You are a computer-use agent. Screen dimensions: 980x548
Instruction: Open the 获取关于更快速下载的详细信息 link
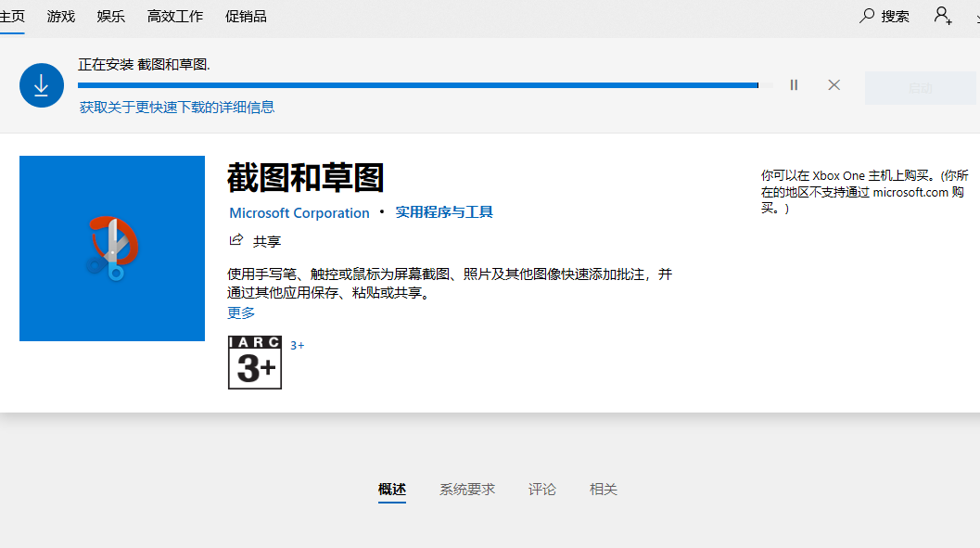coord(177,107)
